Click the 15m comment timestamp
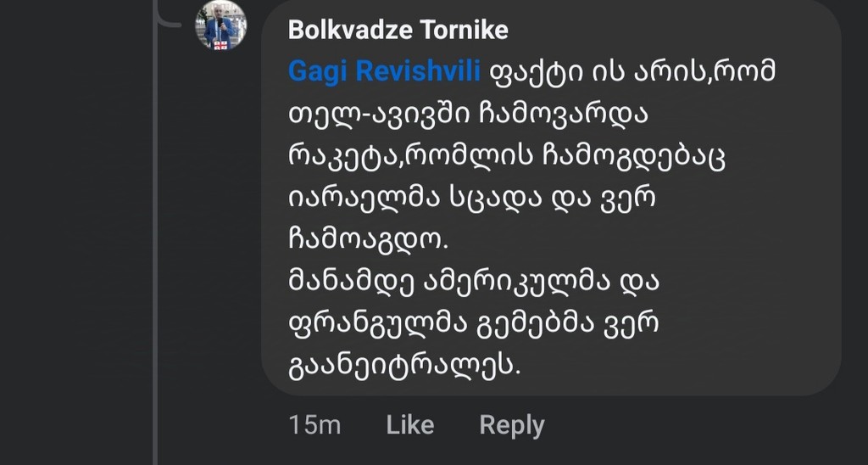 [x=314, y=425]
